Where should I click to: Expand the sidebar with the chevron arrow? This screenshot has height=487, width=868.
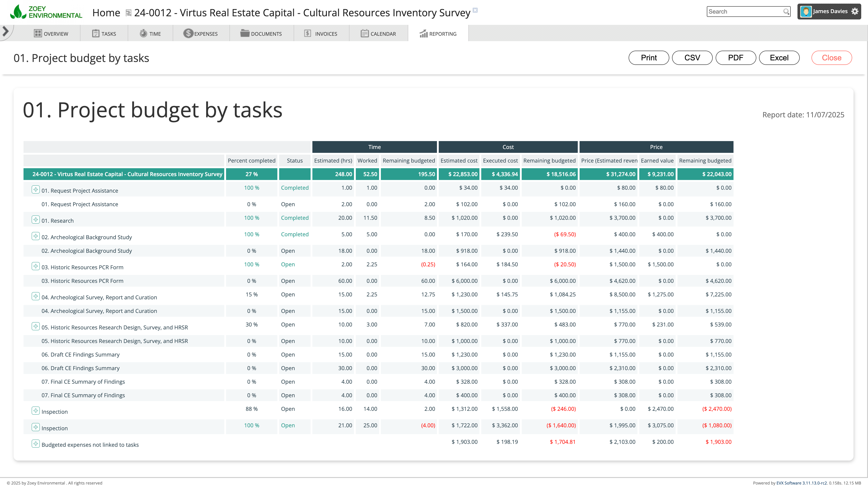5,31
